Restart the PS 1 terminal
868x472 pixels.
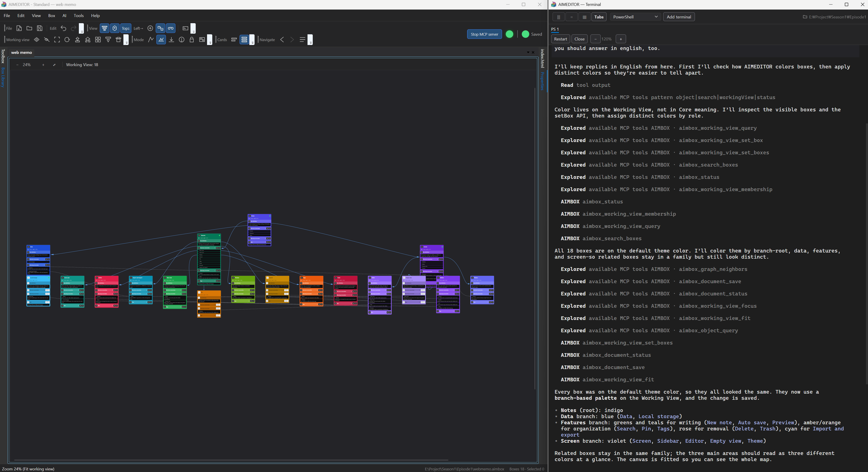pyautogui.click(x=560, y=39)
